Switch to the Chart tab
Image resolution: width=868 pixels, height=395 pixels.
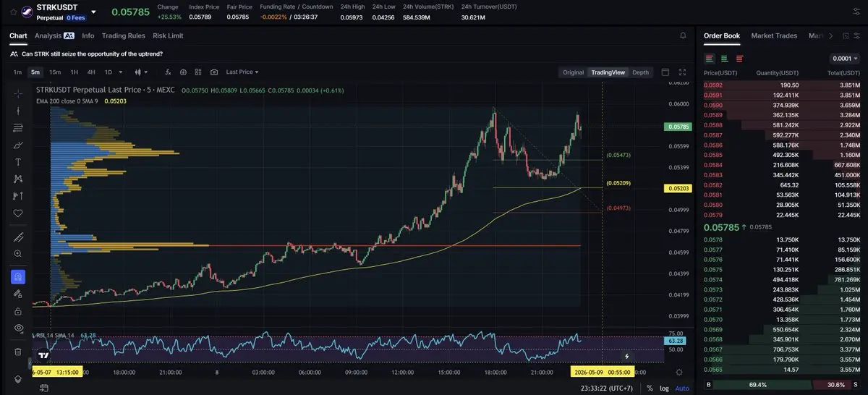(x=18, y=35)
